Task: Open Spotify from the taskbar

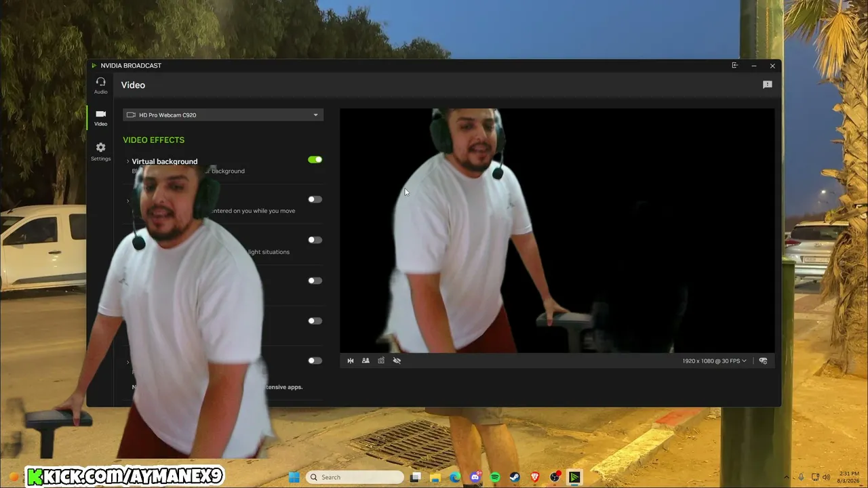Action: [x=495, y=477]
